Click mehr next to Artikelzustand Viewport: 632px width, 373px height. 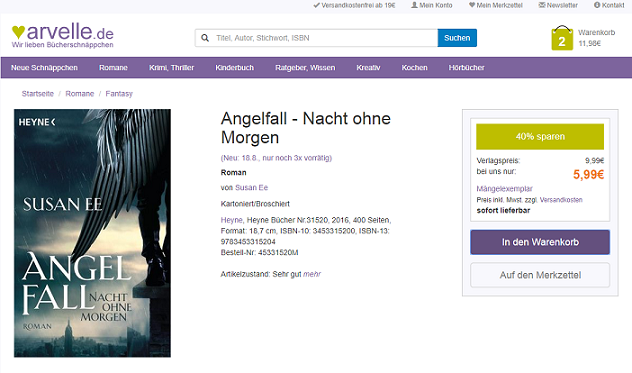(x=312, y=274)
